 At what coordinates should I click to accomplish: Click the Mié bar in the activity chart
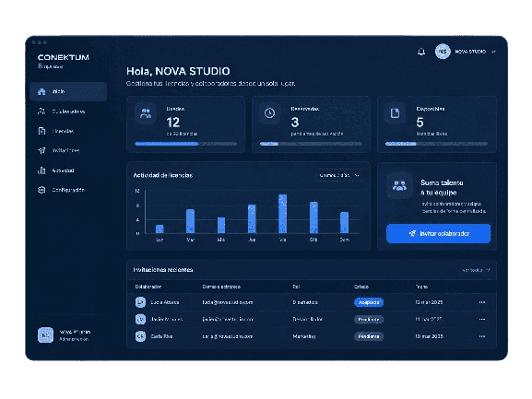[x=221, y=226]
